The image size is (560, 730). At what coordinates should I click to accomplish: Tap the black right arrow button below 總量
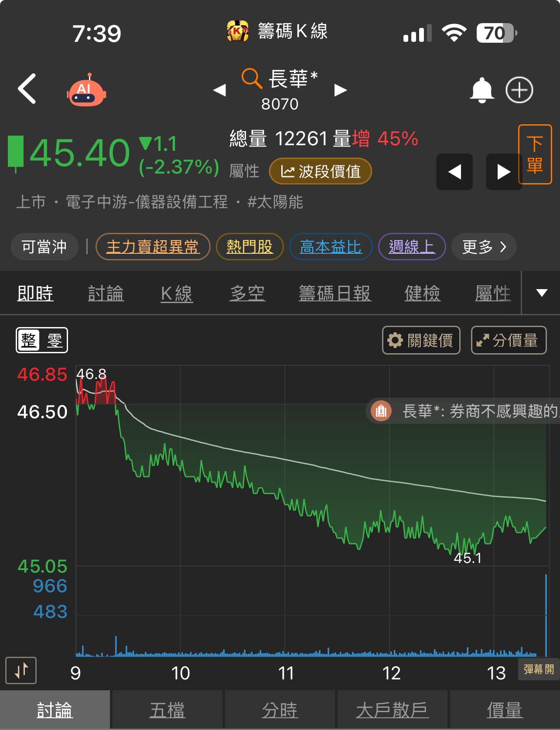point(504,172)
